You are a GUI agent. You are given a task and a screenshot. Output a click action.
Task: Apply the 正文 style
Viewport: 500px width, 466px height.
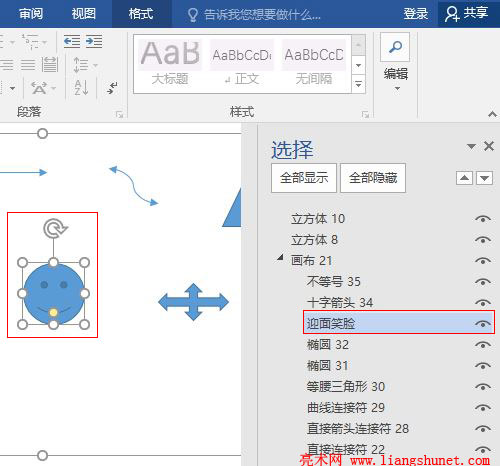(242, 63)
